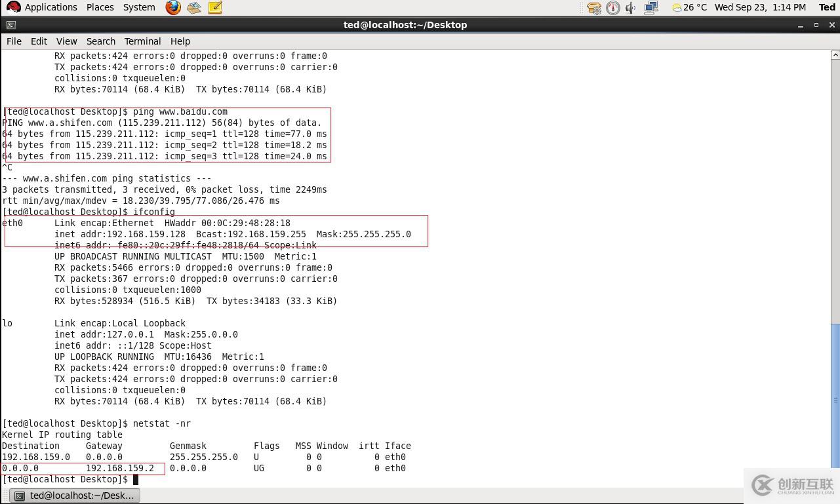
Task: Open the network connection tray icon
Action: [x=651, y=8]
